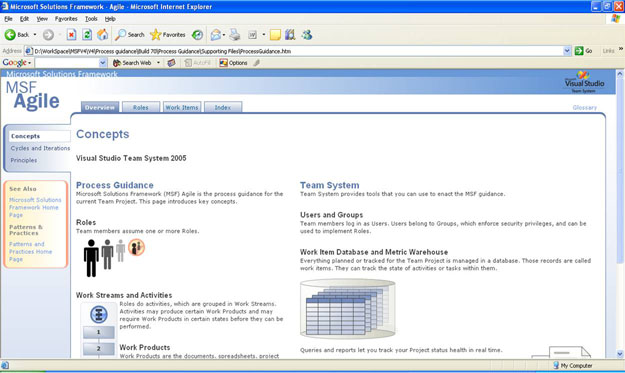The image size is (625, 373).
Task: Open the Discuss yellow note icon
Action: tap(275, 35)
